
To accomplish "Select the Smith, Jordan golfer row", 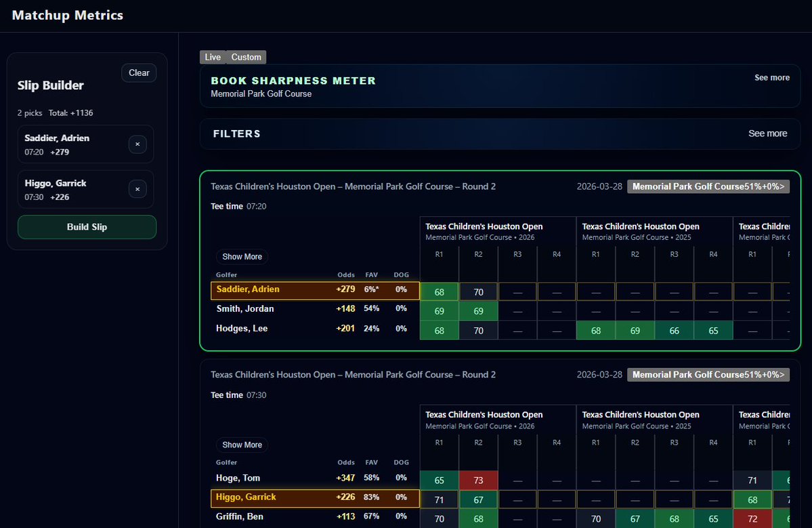I will pos(315,309).
